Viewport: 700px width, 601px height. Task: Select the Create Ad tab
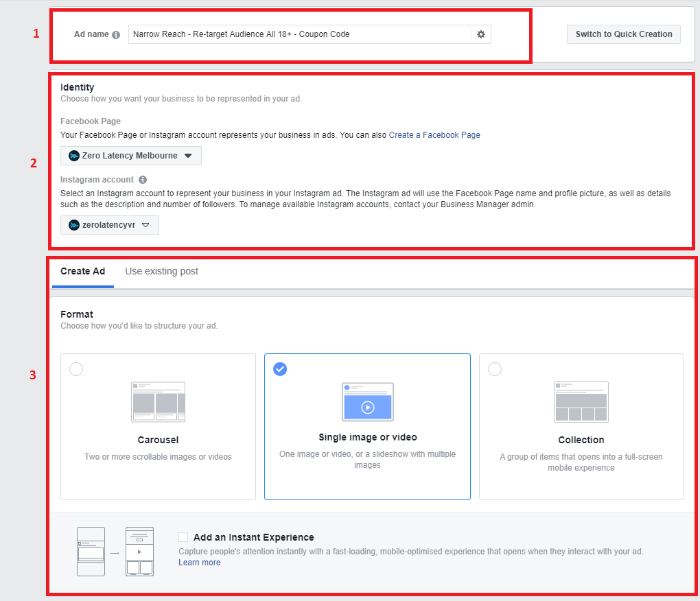click(x=82, y=271)
